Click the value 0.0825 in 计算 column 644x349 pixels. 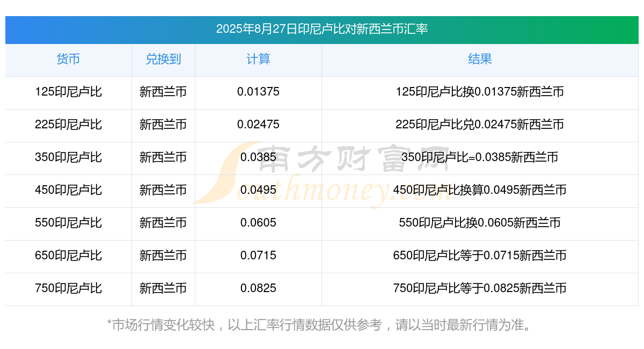(x=258, y=288)
